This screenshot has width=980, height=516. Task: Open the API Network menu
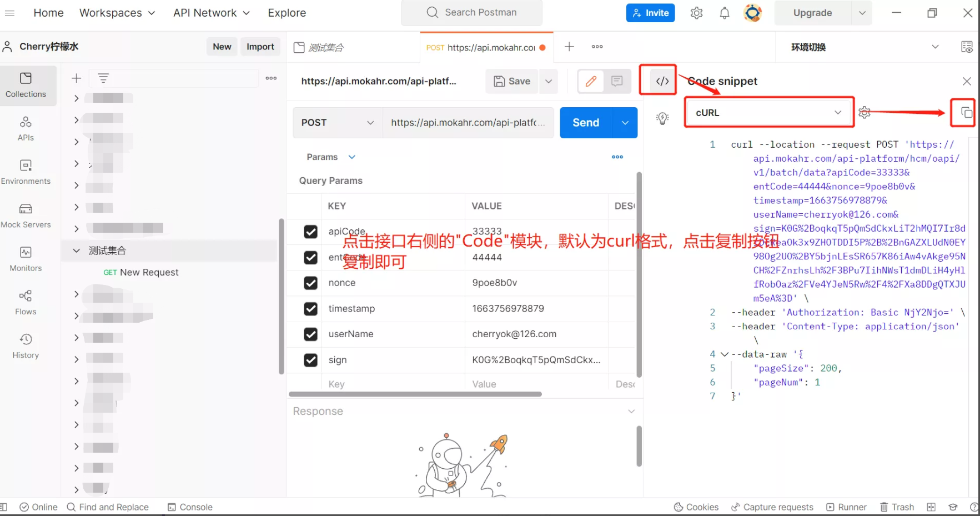tap(212, 13)
